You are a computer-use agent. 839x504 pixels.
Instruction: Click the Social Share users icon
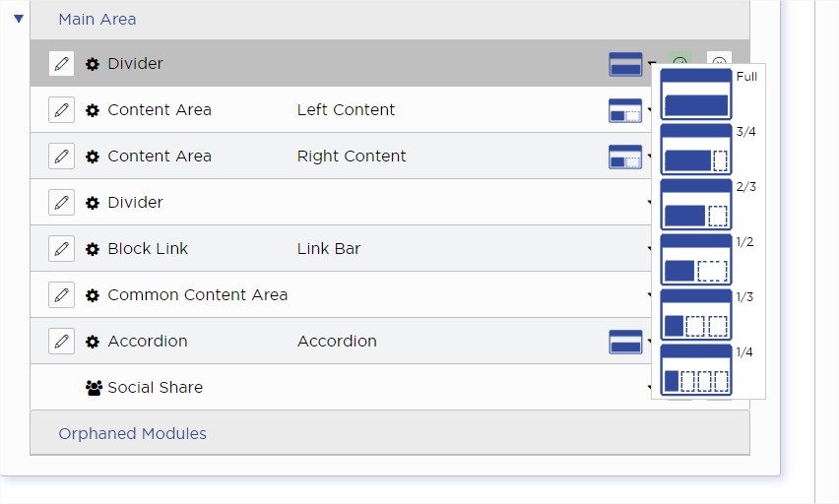pyautogui.click(x=94, y=388)
